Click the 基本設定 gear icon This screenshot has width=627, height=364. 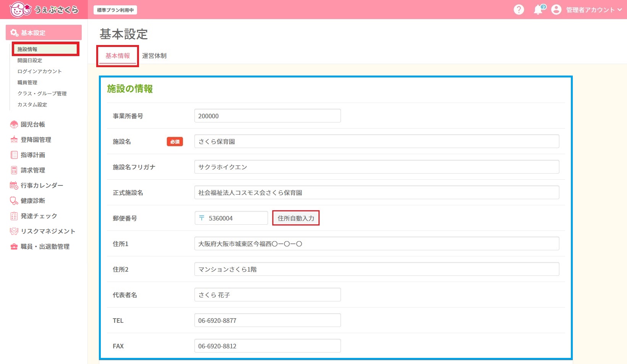15,33
